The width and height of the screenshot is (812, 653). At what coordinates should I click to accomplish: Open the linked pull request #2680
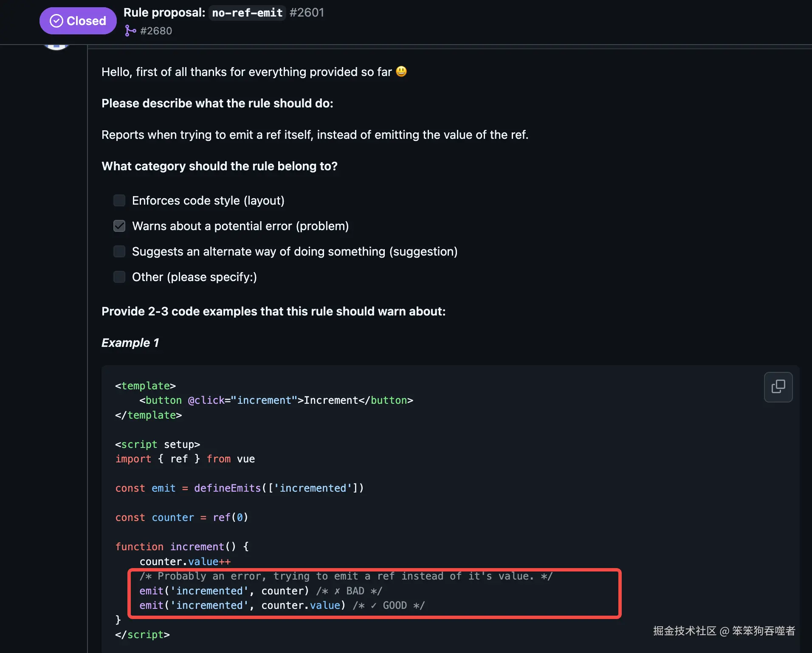tap(156, 31)
